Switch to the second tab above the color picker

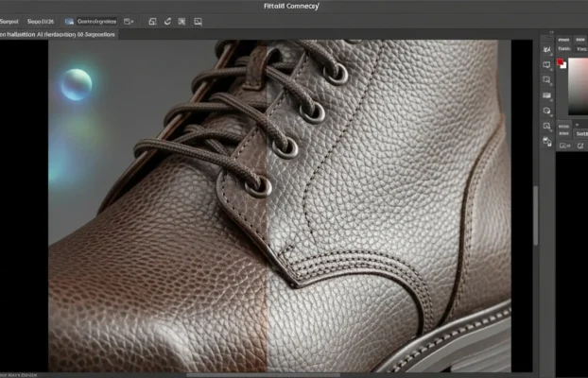(580, 40)
